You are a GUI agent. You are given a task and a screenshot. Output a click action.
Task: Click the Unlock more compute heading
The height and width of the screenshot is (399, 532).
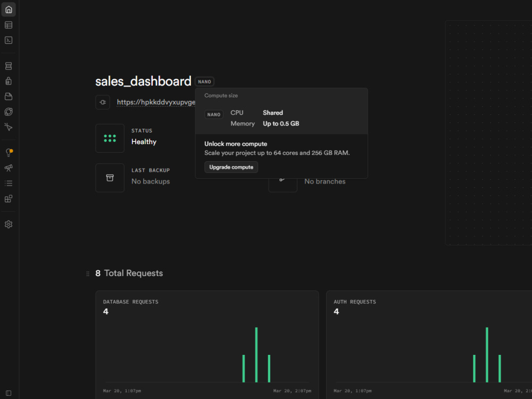(236, 144)
